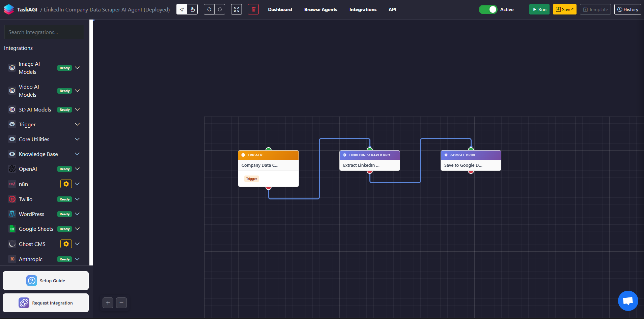The image size is (644, 319).
Task: Open the chat support bubble
Action: [628, 301]
